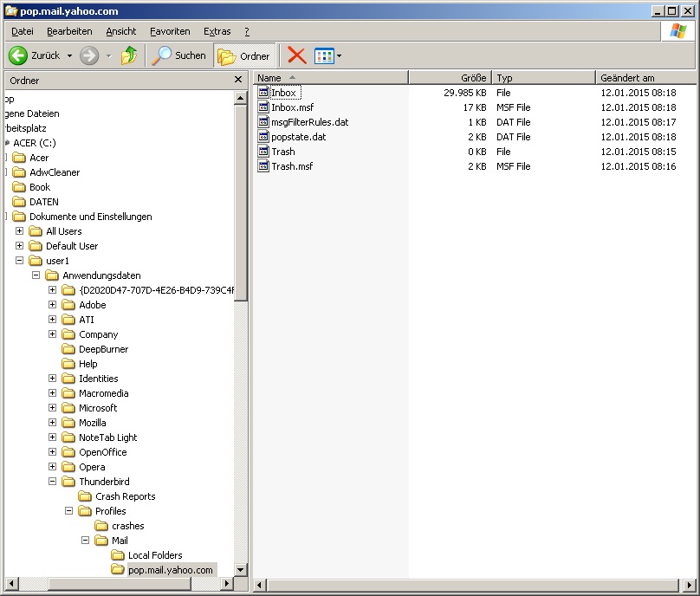Expand the Mozilla folder node
The image size is (700, 596).
[52, 423]
